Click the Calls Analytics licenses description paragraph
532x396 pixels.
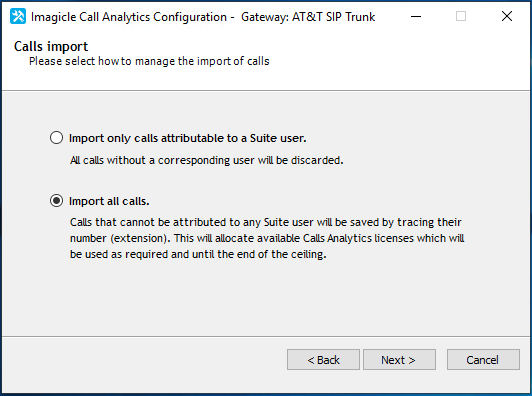267,238
